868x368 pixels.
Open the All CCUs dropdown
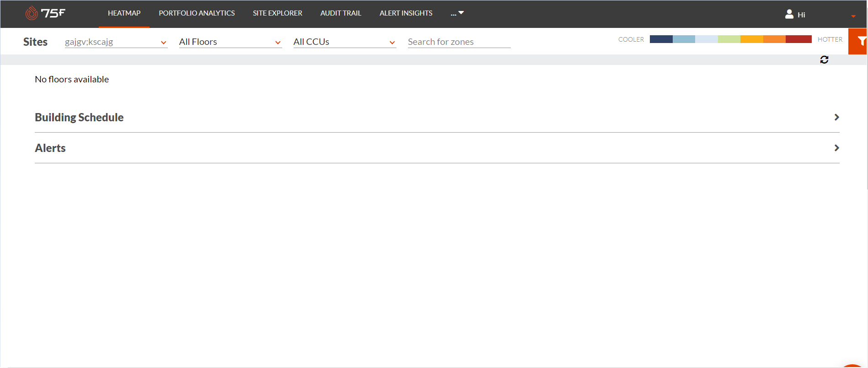[x=345, y=42]
